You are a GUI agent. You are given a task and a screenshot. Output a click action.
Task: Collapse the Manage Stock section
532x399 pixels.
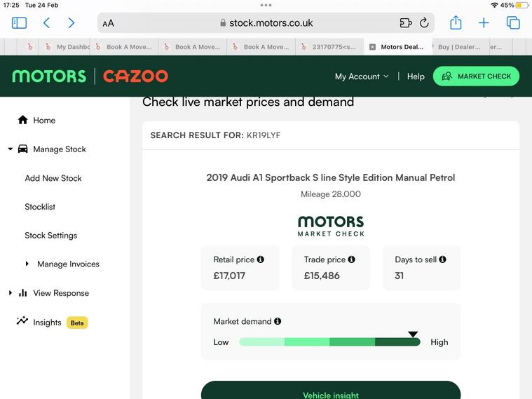pos(11,149)
